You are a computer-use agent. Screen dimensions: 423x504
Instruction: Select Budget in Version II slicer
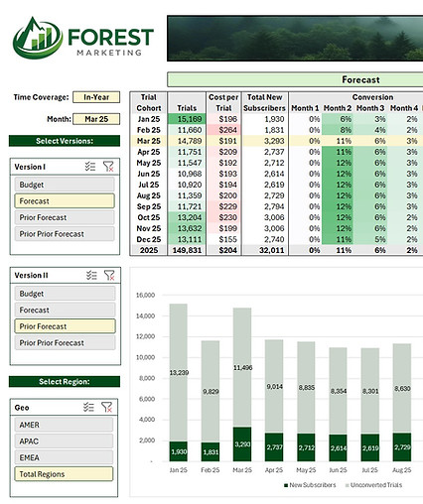pyautogui.click(x=65, y=294)
